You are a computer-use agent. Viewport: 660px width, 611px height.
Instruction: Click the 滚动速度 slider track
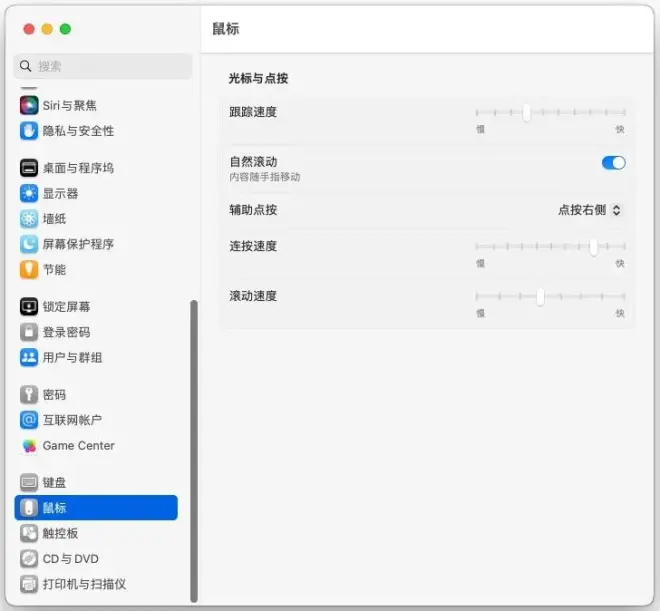(551, 297)
